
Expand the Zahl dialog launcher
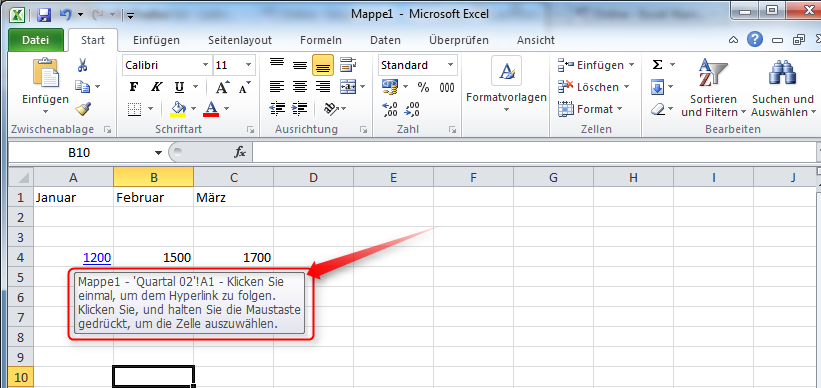[452, 129]
